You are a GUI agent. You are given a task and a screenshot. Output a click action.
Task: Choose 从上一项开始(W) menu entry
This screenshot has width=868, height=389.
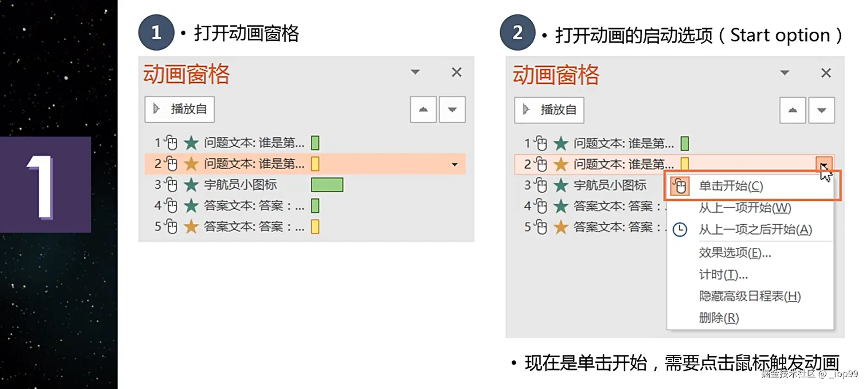click(745, 208)
